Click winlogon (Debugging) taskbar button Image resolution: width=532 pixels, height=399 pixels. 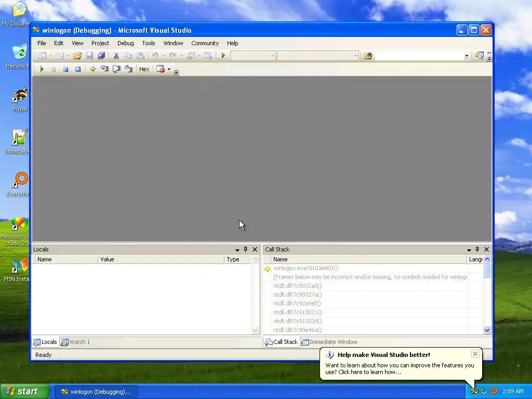(96, 392)
